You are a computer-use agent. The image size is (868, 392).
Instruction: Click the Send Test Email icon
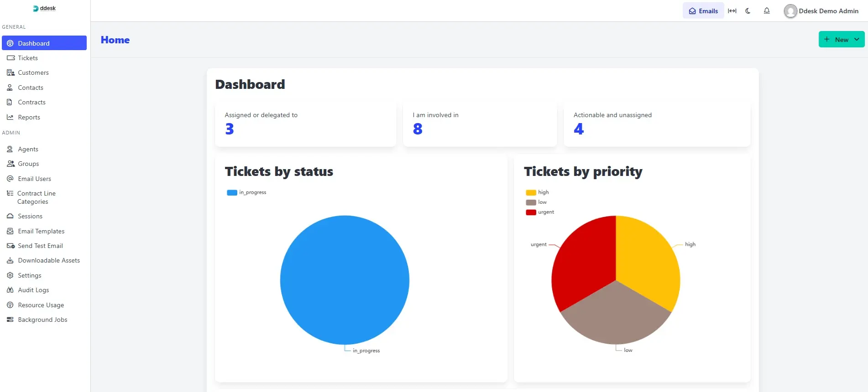pyautogui.click(x=10, y=246)
